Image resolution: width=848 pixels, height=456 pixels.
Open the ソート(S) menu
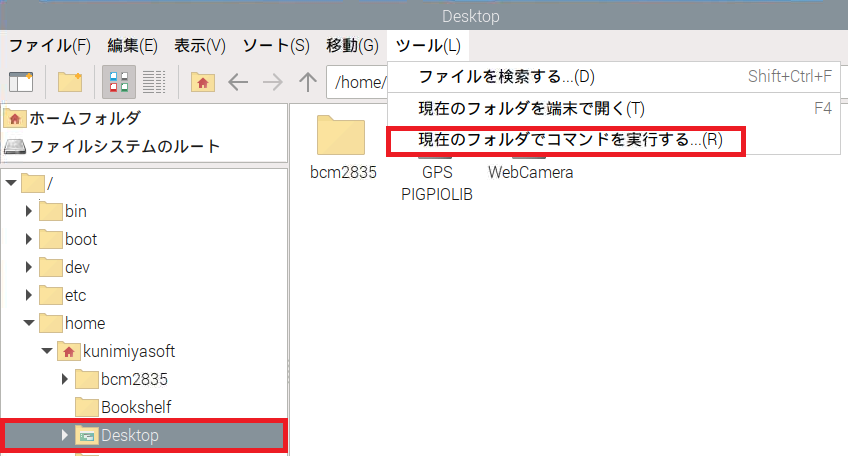[x=276, y=46]
